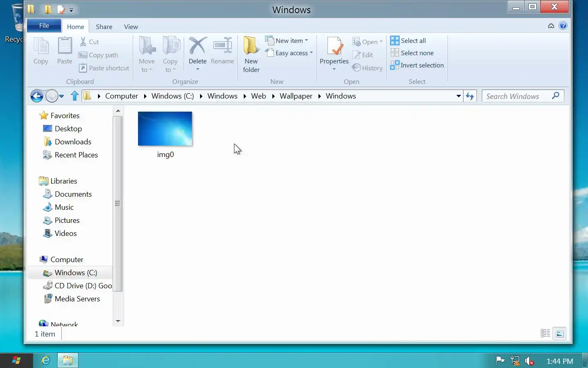Select Windows (C:) in navigation pane

[70, 273]
